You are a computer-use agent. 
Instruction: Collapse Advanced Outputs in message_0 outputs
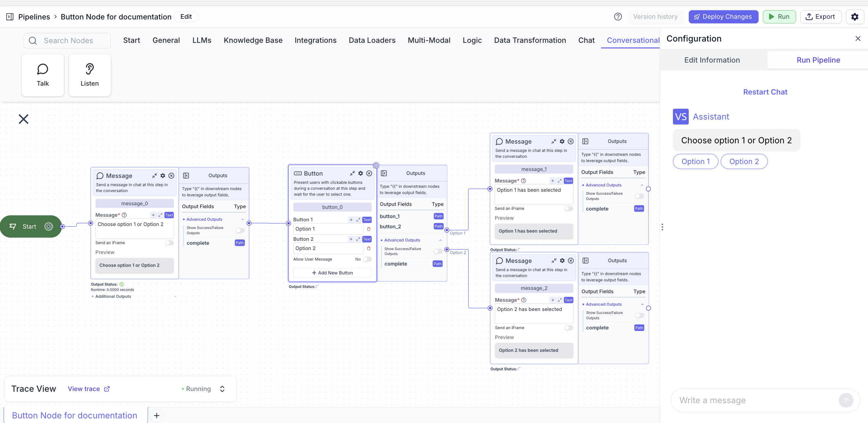click(243, 220)
